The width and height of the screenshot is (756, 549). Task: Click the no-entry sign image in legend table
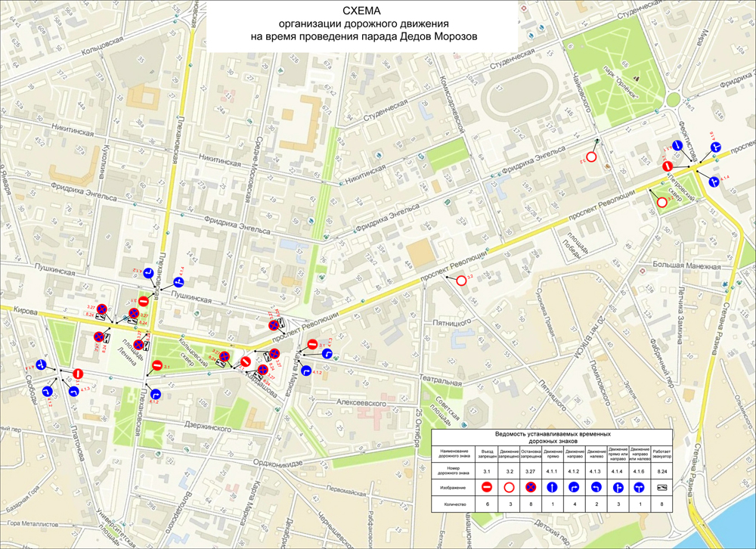pyautogui.click(x=486, y=487)
